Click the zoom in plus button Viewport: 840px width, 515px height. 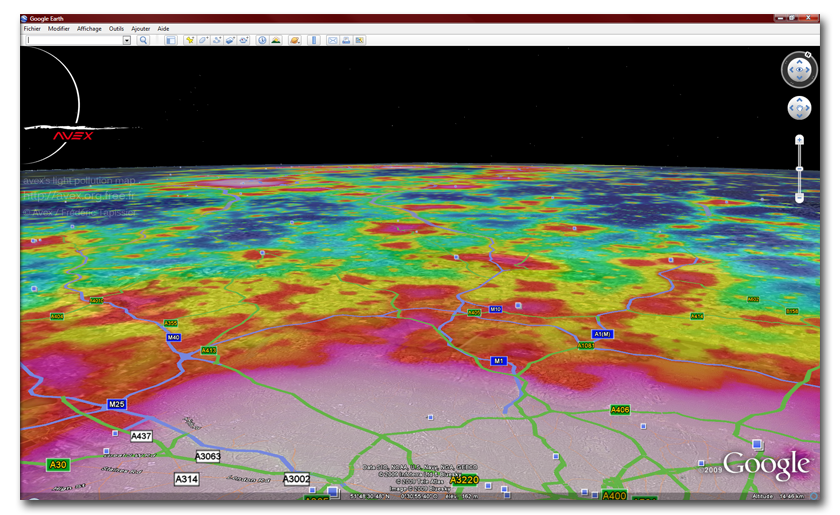point(799,140)
